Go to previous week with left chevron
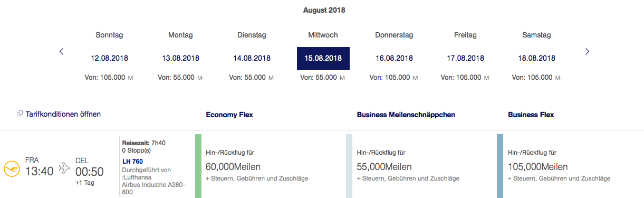 click(x=61, y=51)
